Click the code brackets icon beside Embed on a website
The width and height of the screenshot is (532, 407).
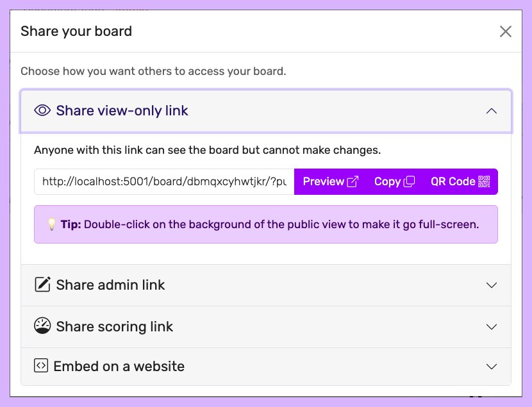point(41,365)
